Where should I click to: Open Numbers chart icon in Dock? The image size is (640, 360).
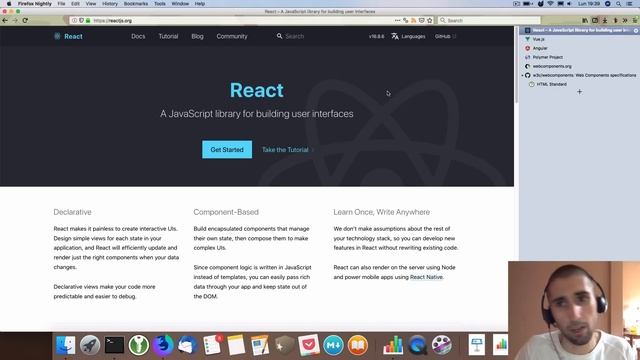click(393, 345)
